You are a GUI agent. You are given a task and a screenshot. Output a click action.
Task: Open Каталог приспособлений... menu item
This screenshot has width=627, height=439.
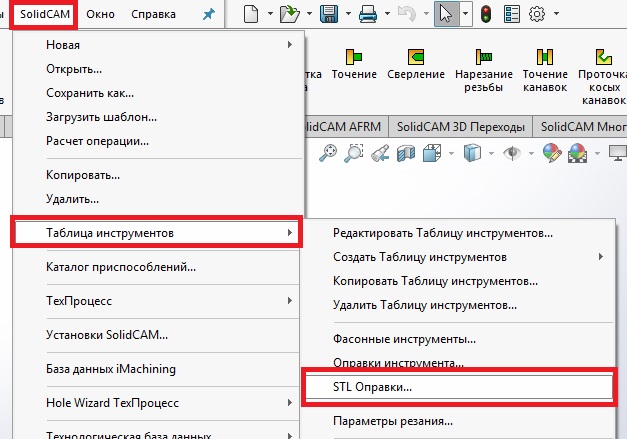[157, 267]
